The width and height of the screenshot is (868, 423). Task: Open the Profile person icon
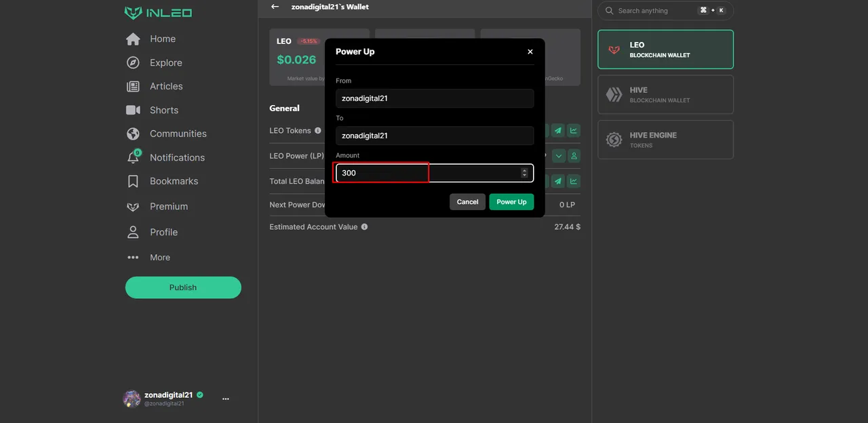click(133, 232)
